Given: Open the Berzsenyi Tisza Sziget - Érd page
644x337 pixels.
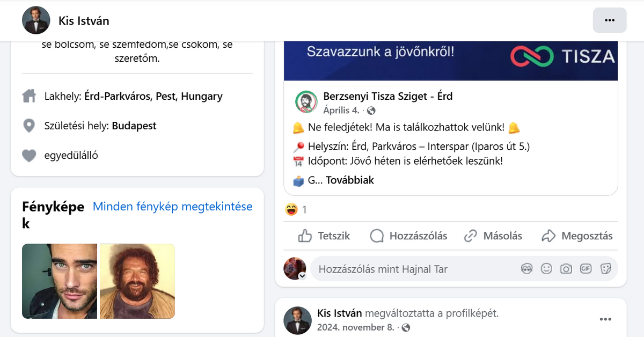Looking at the screenshot, I should (x=388, y=97).
